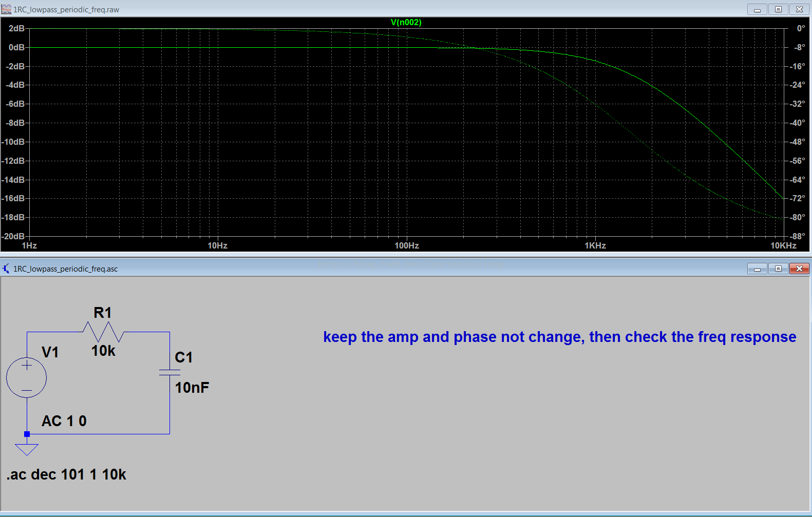Click the -48° label on phase axis
Screen dimensions: 812x517
[798, 142]
